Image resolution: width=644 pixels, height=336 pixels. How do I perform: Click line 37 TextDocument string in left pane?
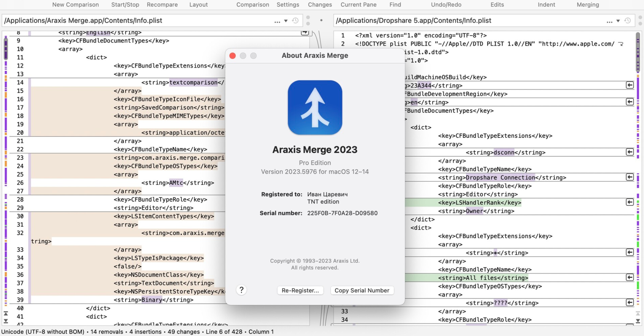pyautogui.click(x=164, y=283)
